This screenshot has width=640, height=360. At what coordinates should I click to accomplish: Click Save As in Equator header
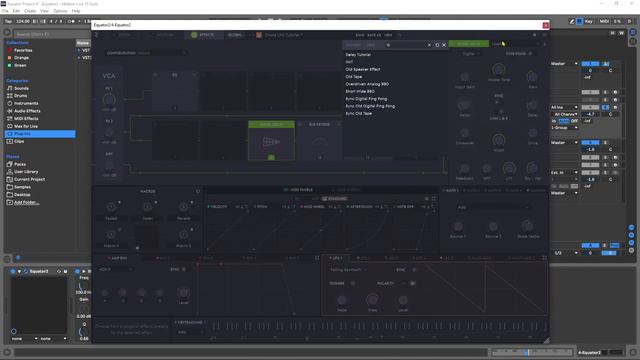coord(374,35)
